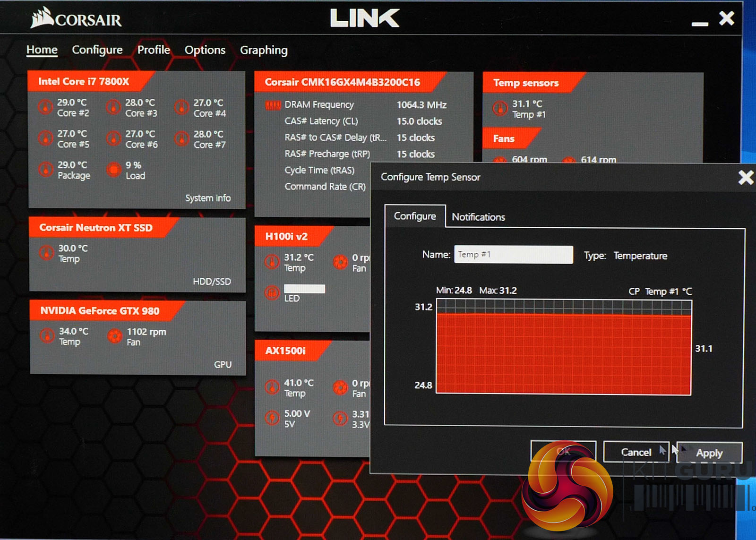The image size is (756, 540).
Task: Click the Apply button
Action: click(709, 453)
